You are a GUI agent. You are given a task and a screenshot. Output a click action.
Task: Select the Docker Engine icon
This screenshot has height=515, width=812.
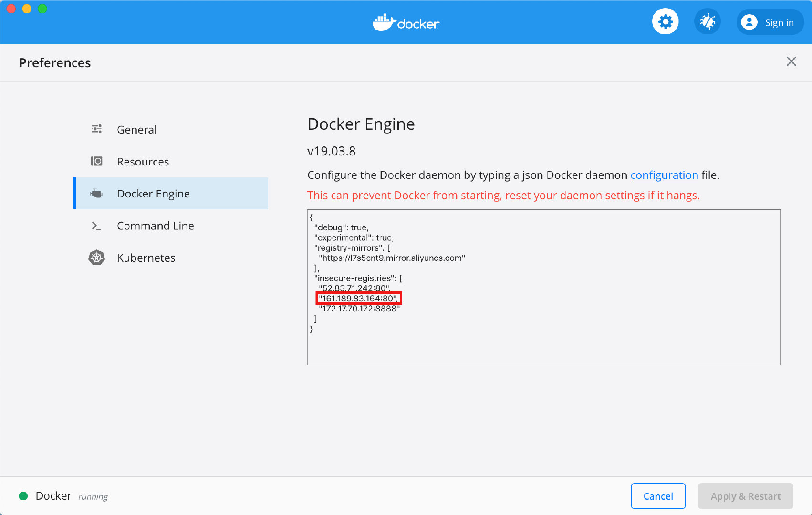[x=96, y=193]
